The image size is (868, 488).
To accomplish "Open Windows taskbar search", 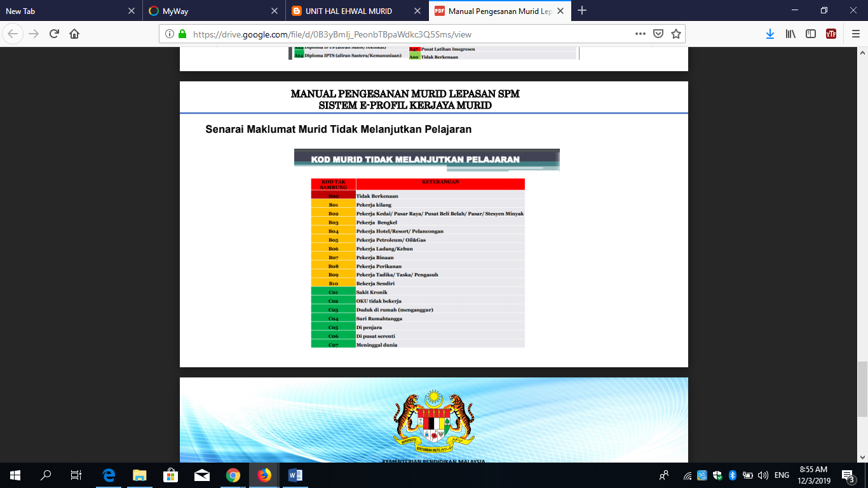I will (46, 475).
